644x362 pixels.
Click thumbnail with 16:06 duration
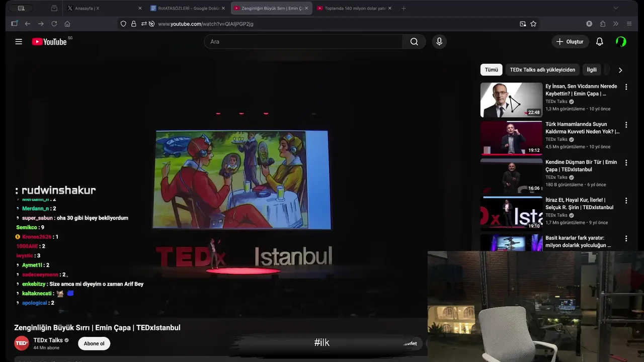(x=511, y=176)
